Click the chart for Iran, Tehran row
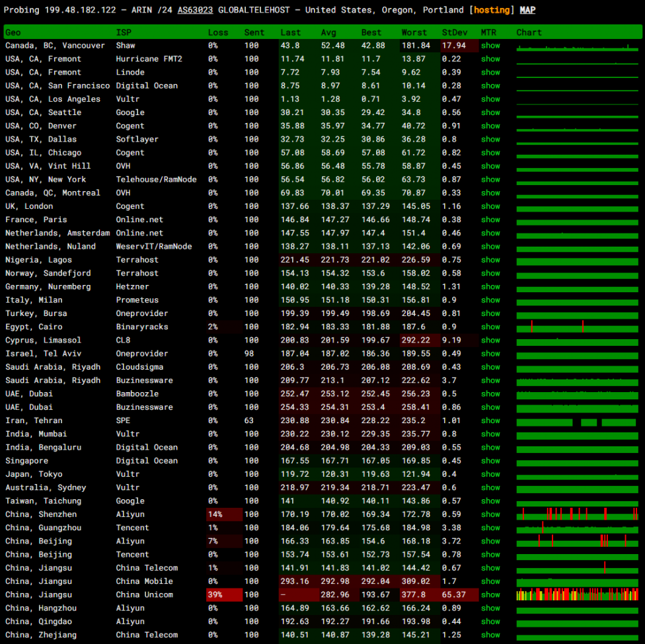Viewport: 645px width, 644px height. tap(577, 423)
